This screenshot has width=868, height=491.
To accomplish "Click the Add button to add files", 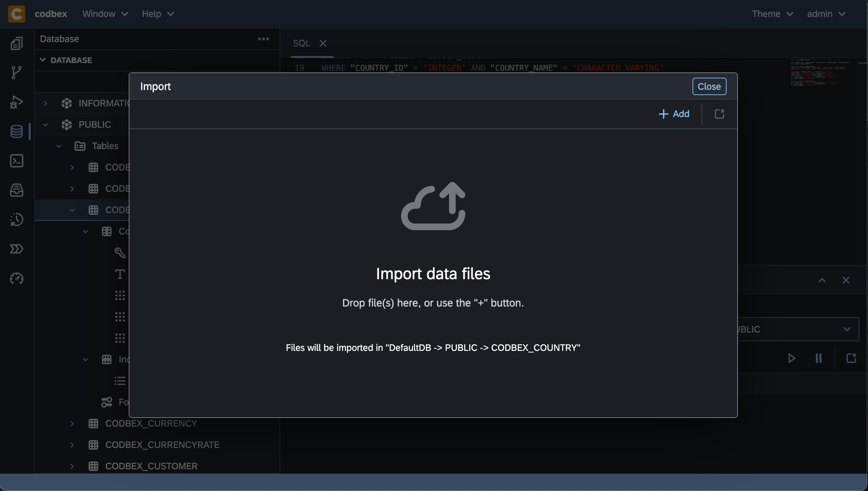I will tap(674, 114).
